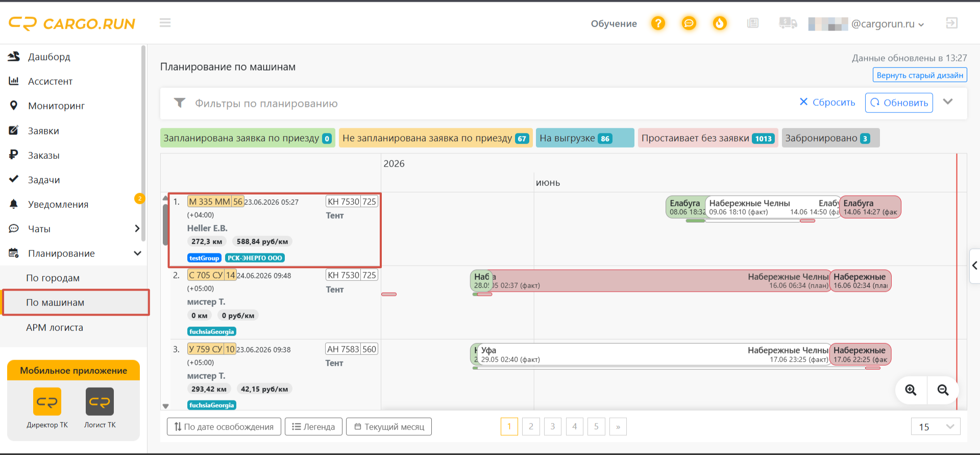Toggle На выгрузке status filter
The height and width of the screenshot is (455, 980).
(585, 138)
